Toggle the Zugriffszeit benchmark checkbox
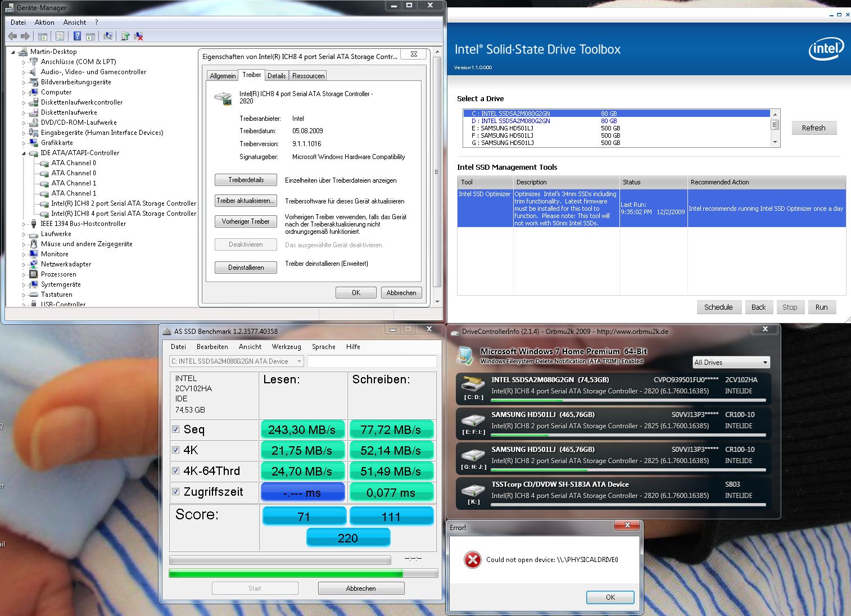 pyautogui.click(x=176, y=492)
